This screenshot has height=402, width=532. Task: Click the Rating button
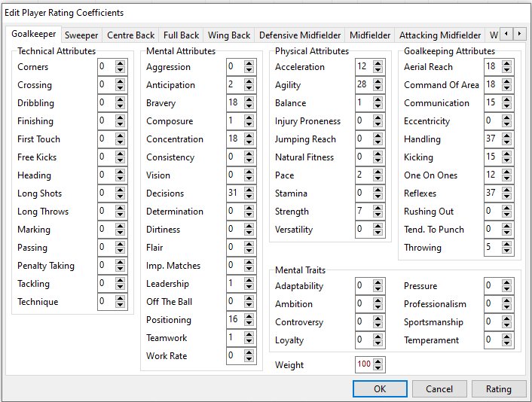coord(499,388)
